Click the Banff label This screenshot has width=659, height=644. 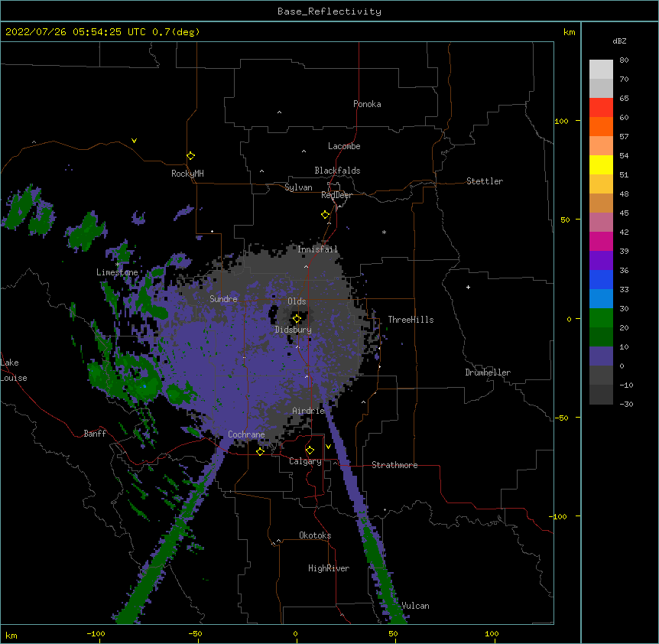[x=95, y=434]
